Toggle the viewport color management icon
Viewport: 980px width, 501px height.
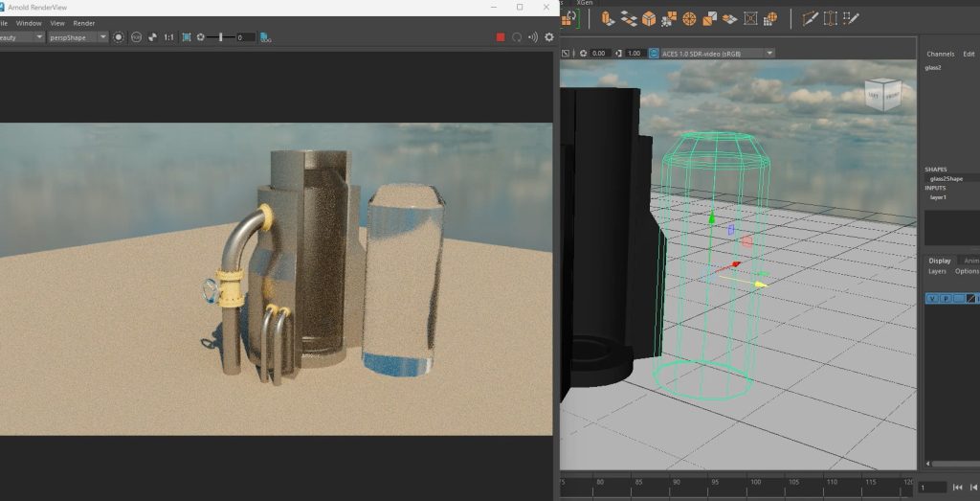[x=654, y=53]
